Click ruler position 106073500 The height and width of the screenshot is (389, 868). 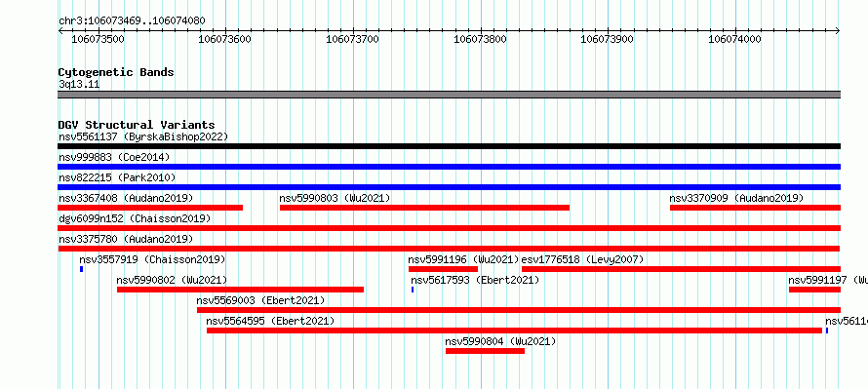[x=98, y=39]
